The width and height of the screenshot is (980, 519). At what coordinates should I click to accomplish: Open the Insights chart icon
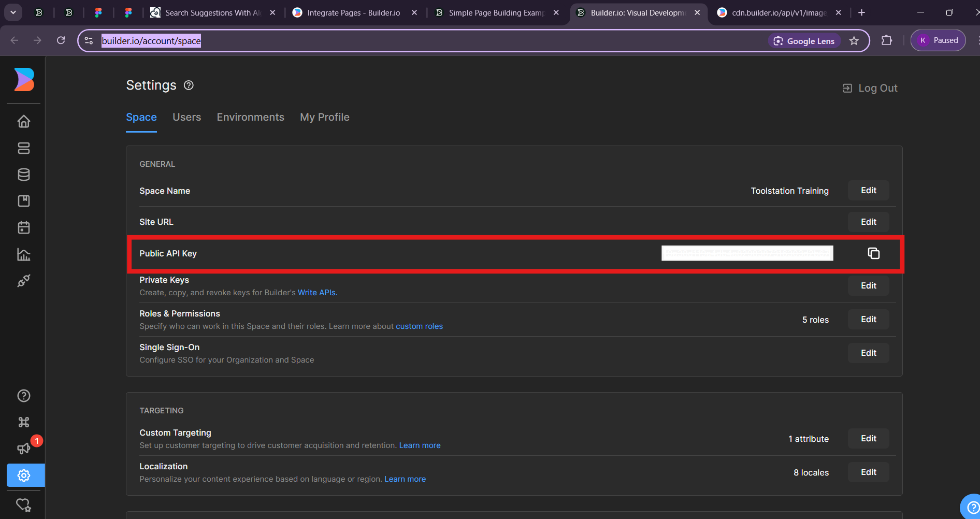pos(24,254)
